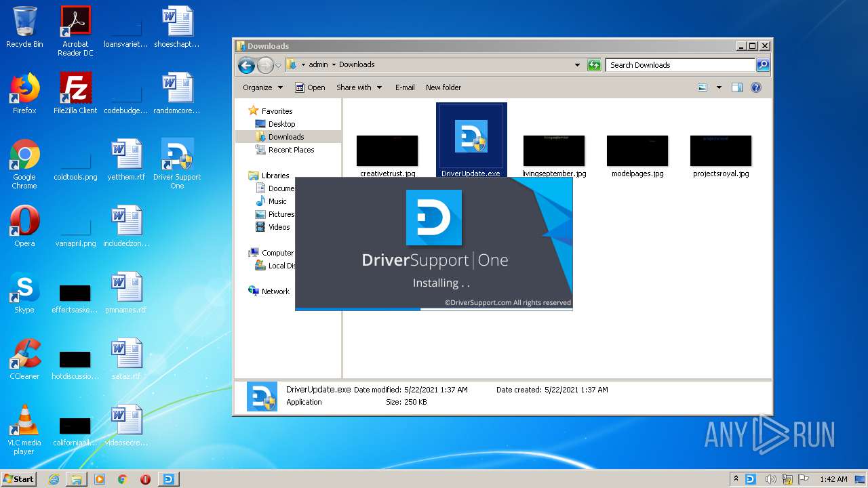The image size is (868, 488).
Task: Expand Share with dropdown
Action: click(x=359, y=87)
